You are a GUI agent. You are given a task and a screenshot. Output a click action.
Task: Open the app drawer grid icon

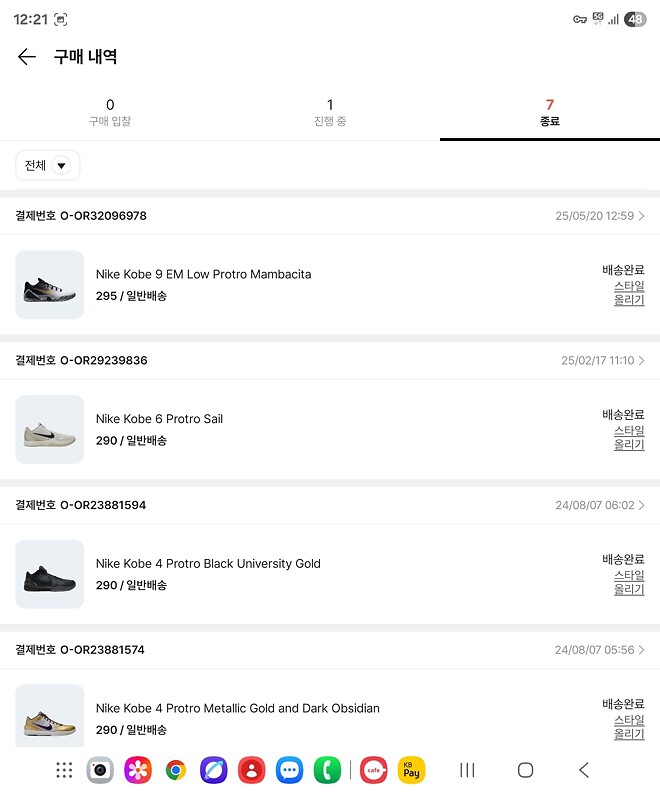point(64,770)
